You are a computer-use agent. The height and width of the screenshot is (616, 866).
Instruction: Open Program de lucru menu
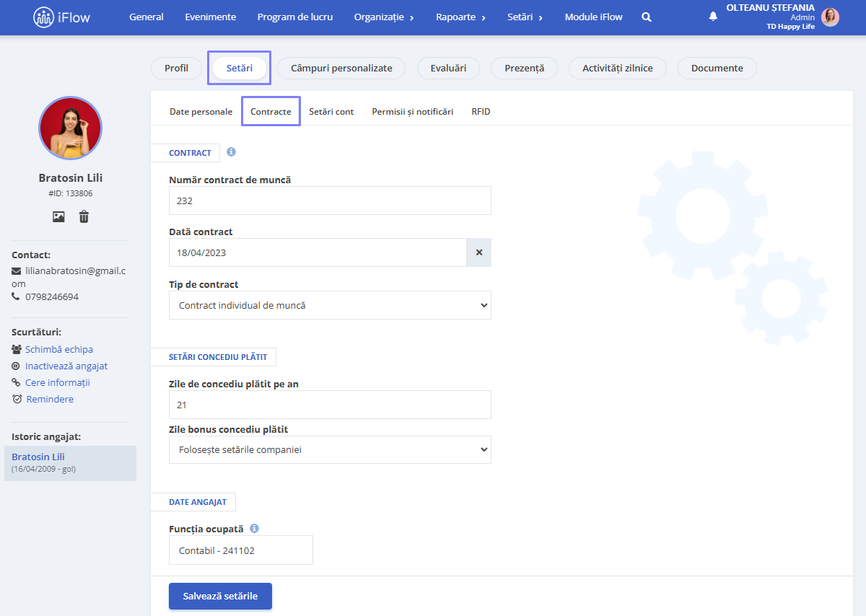click(295, 17)
